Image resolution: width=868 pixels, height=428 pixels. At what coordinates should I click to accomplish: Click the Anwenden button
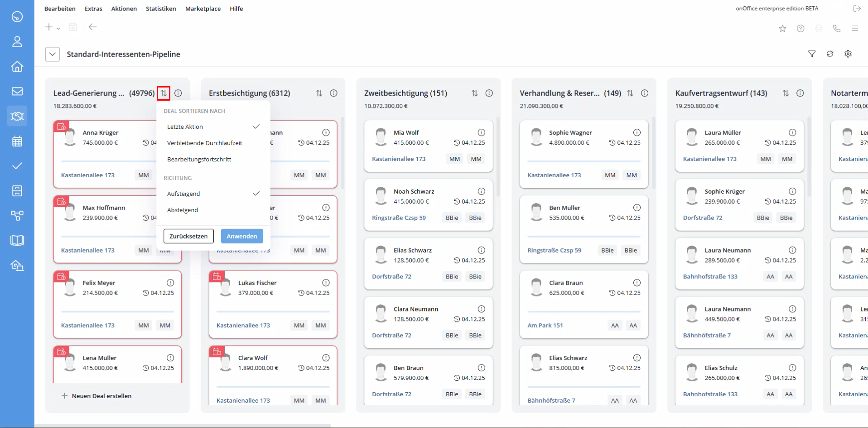coord(241,236)
